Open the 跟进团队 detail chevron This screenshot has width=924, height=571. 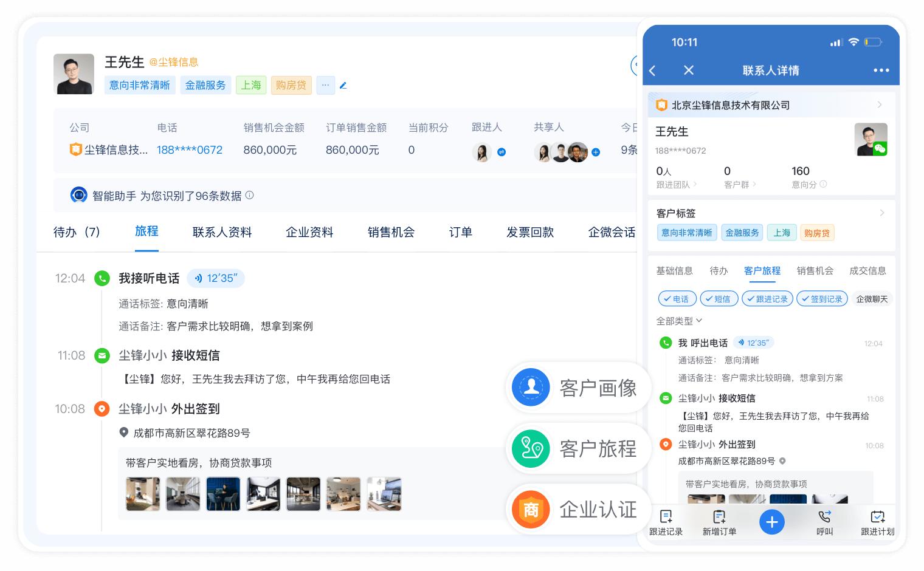pos(695,184)
